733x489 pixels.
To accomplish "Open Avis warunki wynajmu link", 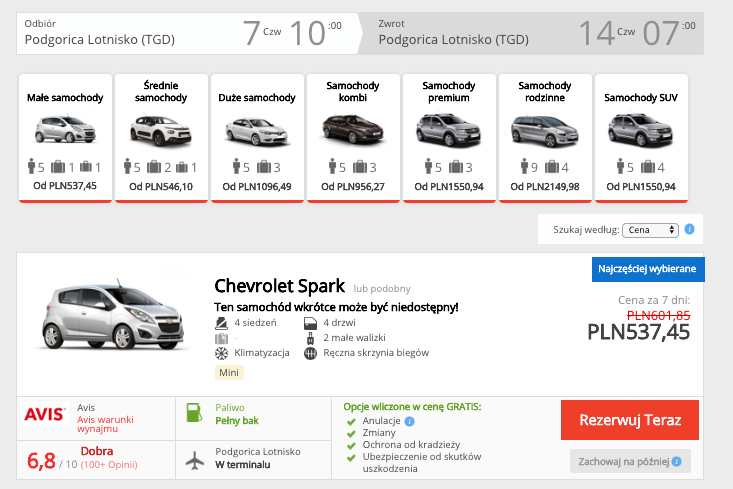I will [105, 424].
